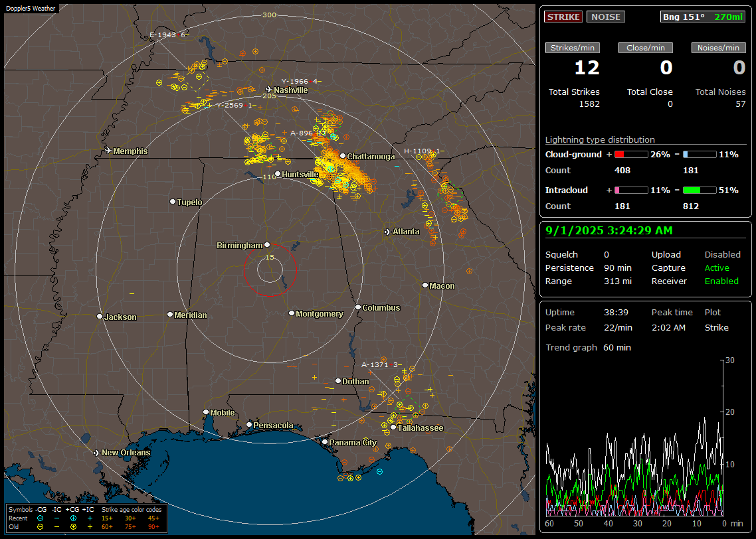Click the negative intracloud green bar
The image size is (756, 539).
coord(700,191)
